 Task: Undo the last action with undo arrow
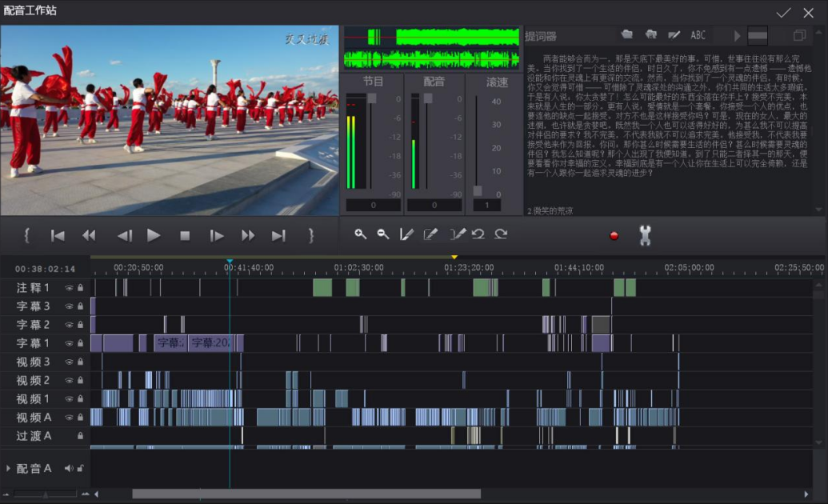coord(478,234)
